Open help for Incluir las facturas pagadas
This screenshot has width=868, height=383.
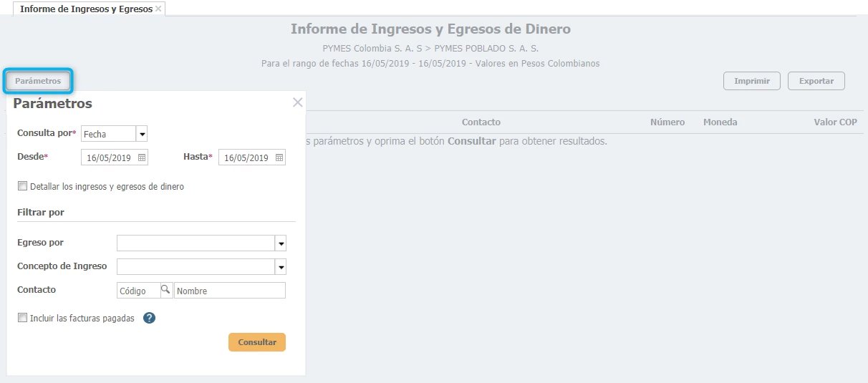149,318
